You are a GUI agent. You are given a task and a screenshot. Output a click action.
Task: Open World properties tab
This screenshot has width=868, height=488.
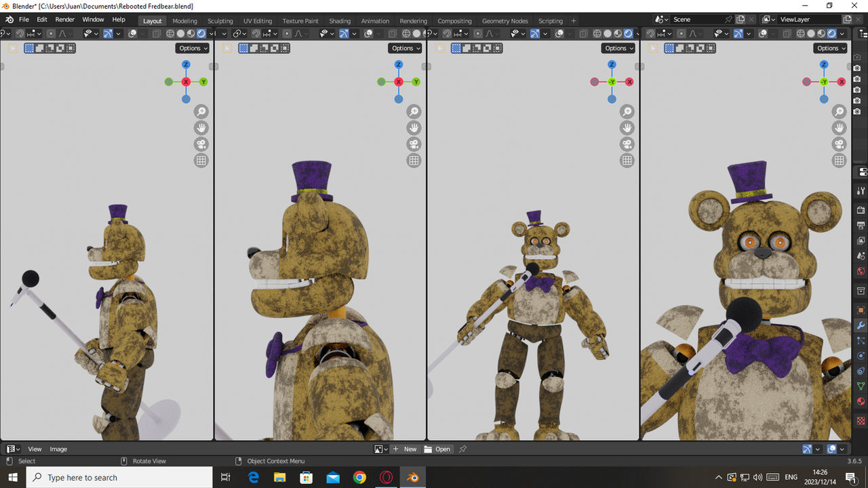[x=861, y=270]
